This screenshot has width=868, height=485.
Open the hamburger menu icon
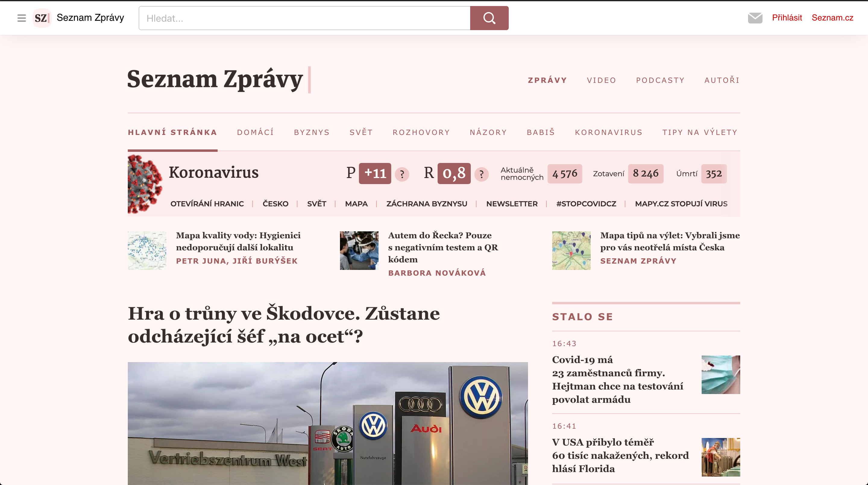click(22, 18)
